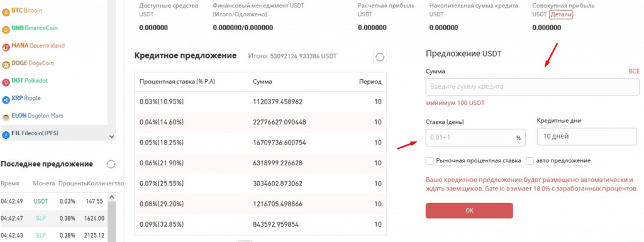Open the ELON Dogelon Mars lending market
The width and height of the screenshot is (644, 242).
[37, 116]
